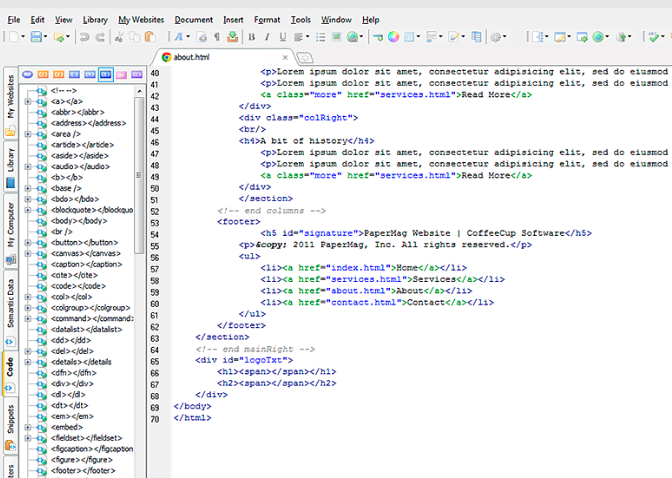Image resolution: width=672 pixels, height=478 pixels.
Task: Toggle underline formatting
Action: (283, 37)
